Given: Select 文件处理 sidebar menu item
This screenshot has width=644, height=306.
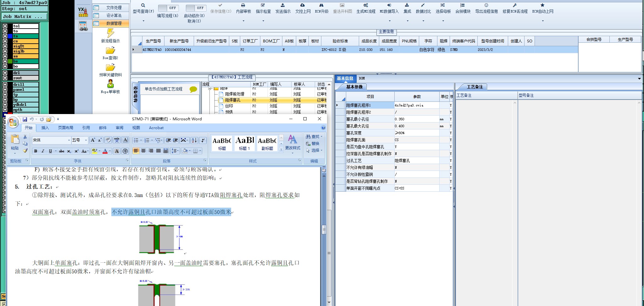Looking at the screenshot, I should (111, 8).
